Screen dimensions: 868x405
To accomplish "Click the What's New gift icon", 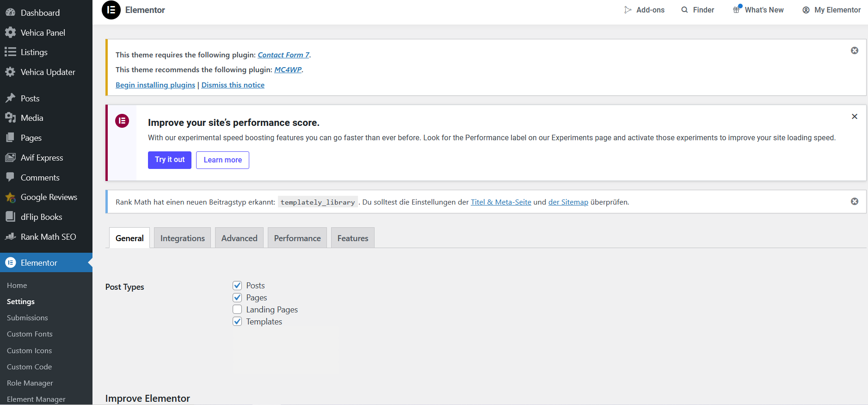I will (x=737, y=10).
